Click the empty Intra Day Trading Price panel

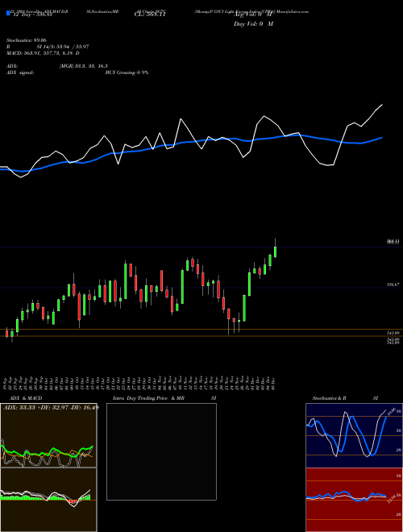click(x=161, y=451)
